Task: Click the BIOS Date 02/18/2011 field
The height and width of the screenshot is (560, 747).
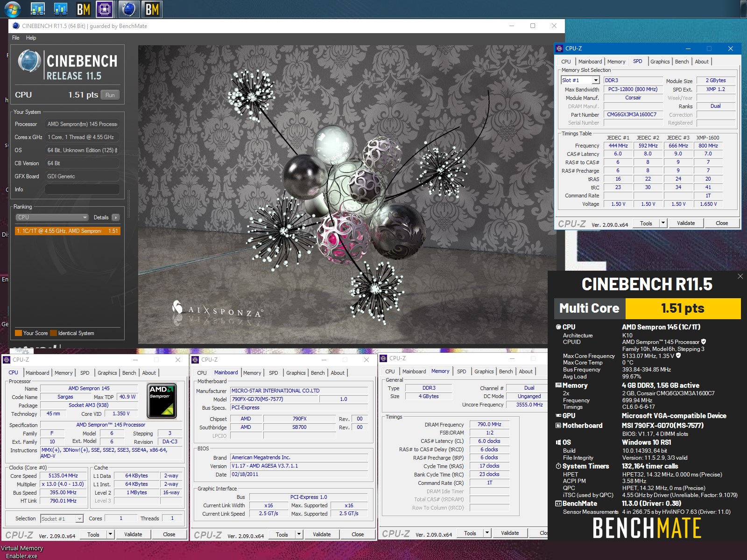Action: (x=299, y=475)
